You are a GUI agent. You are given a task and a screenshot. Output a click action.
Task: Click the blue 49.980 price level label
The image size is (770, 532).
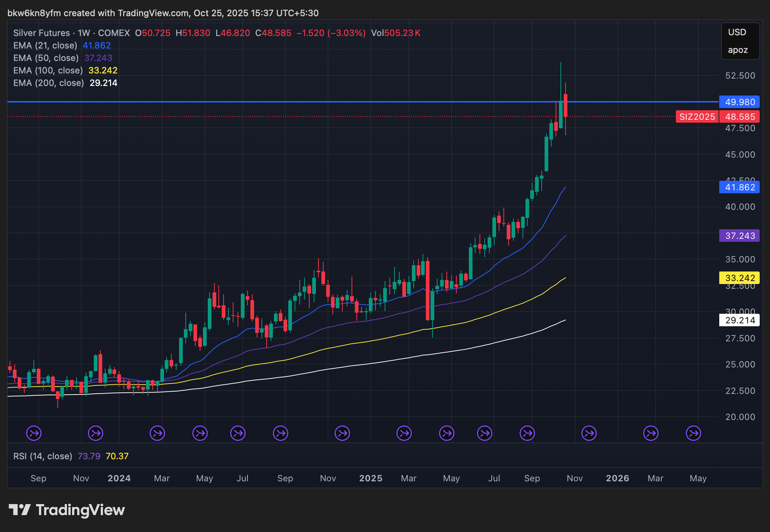pyautogui.click(x=739, y=102)
